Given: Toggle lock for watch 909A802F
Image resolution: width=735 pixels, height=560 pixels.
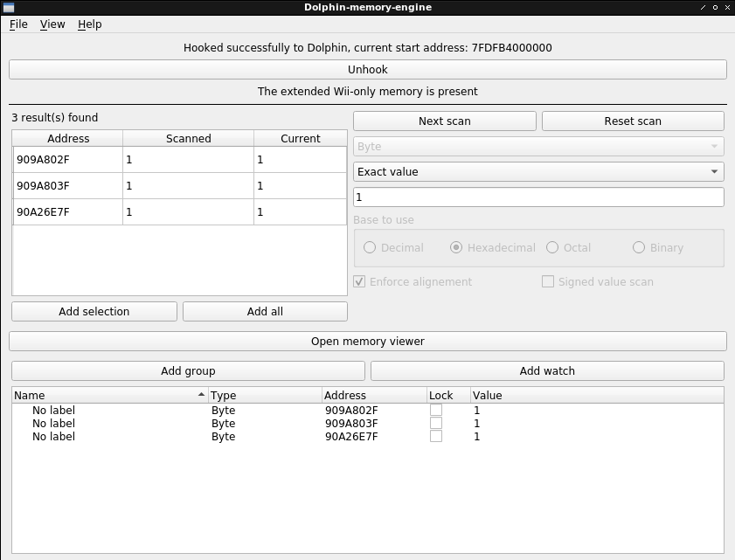Looking at the screenshot, I should coord(436,410).
